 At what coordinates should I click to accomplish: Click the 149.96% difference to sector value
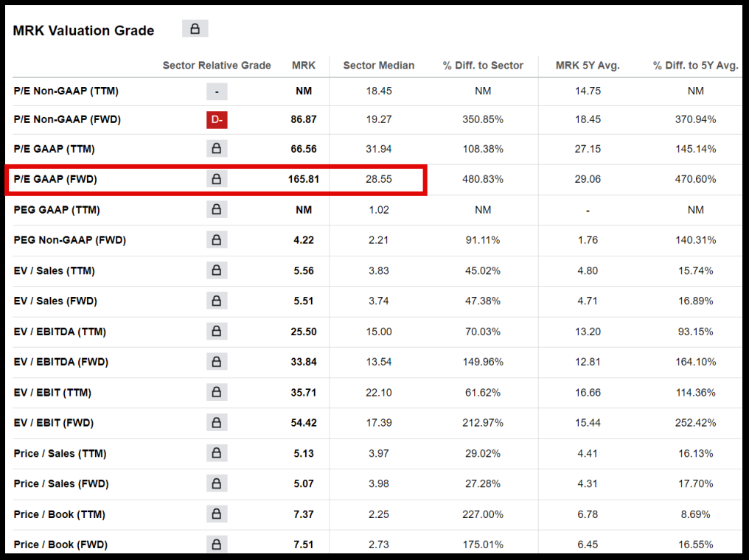(x=483, y=362)
